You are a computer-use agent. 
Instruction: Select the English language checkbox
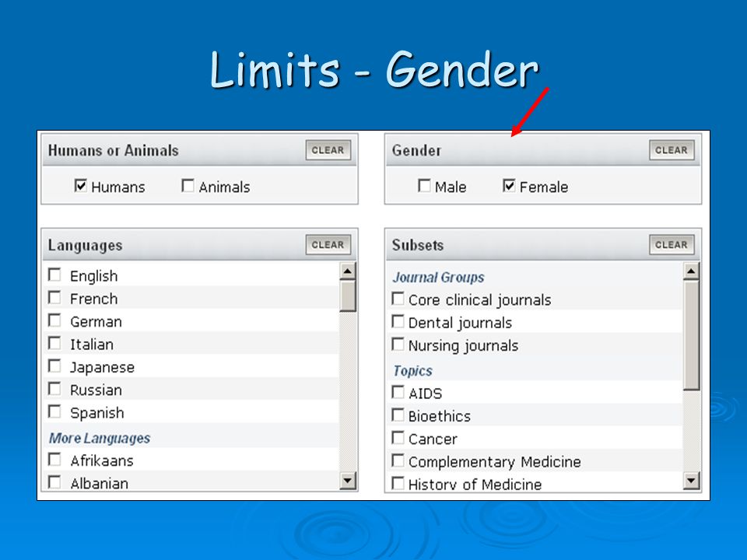[x=54, y=275]
